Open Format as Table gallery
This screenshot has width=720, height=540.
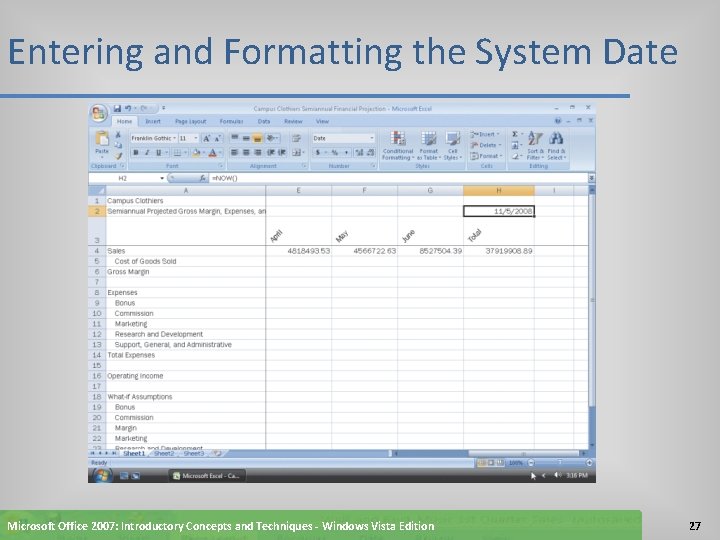tap(429, 146)
